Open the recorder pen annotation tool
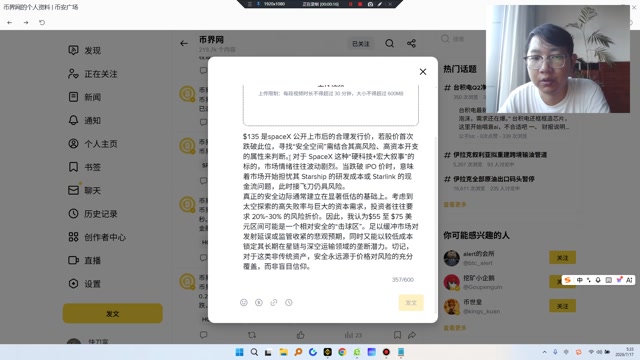This screenshot has height=360, width=640. coord(380,4)
